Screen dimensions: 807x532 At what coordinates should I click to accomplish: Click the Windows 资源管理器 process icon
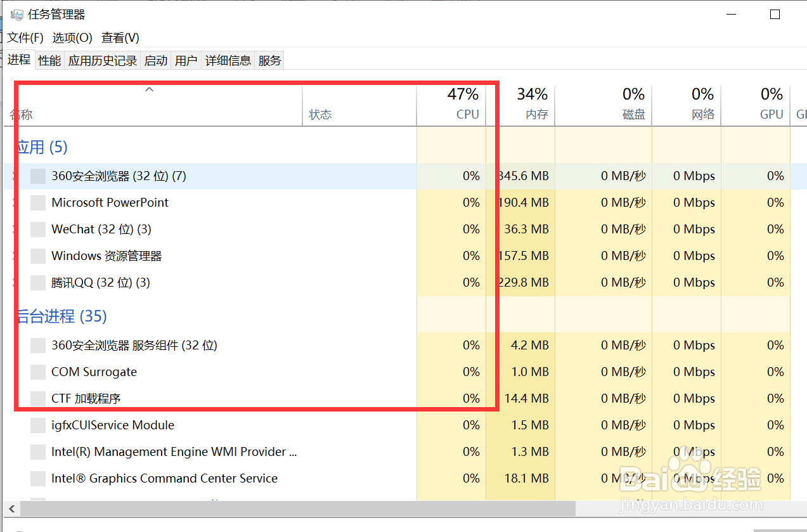coord(38,256)
